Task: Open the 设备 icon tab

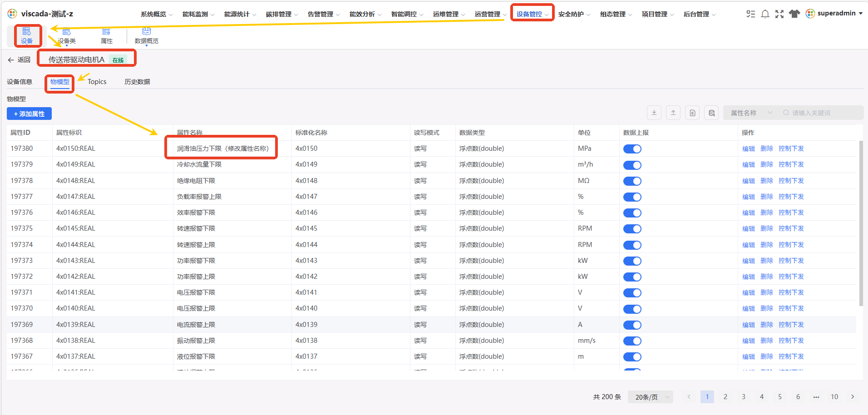Action: pos(27,36)
